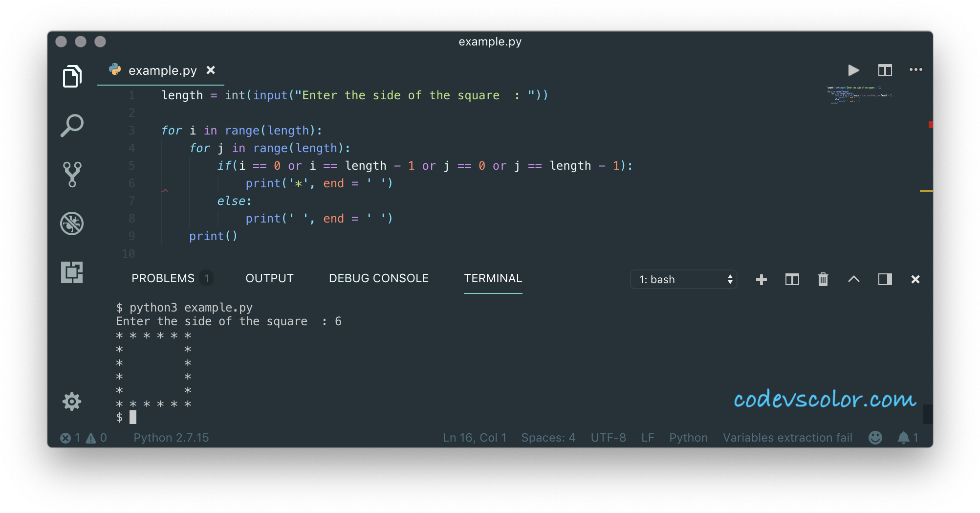Kill terminal with trash icon
The height and width of the screenshot is (513, 980).
(823, 279)
